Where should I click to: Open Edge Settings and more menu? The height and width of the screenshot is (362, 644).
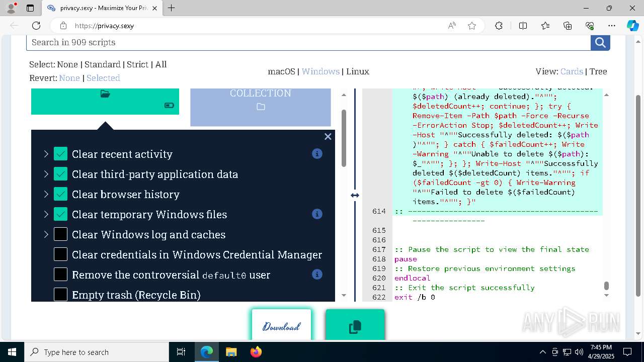tap(612, 26)
